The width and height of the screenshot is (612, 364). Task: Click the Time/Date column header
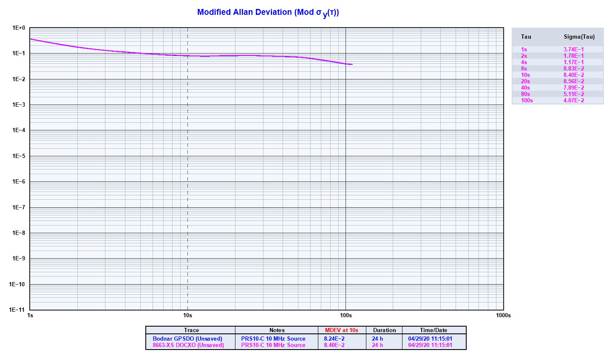click(433, 330)
